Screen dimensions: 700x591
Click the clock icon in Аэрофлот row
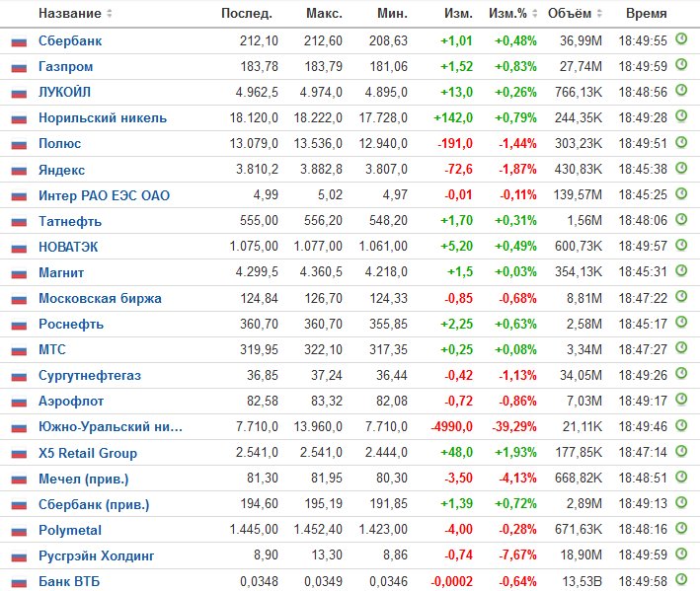point(681,399)
